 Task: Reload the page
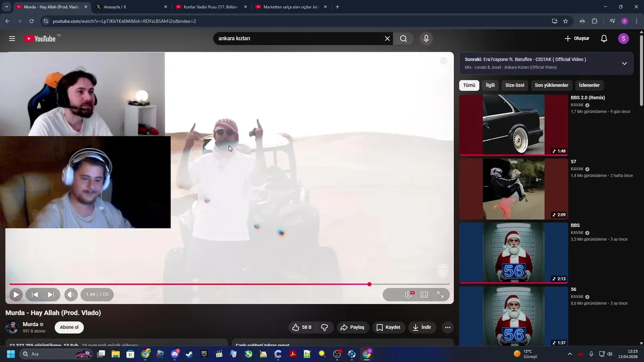31,21
